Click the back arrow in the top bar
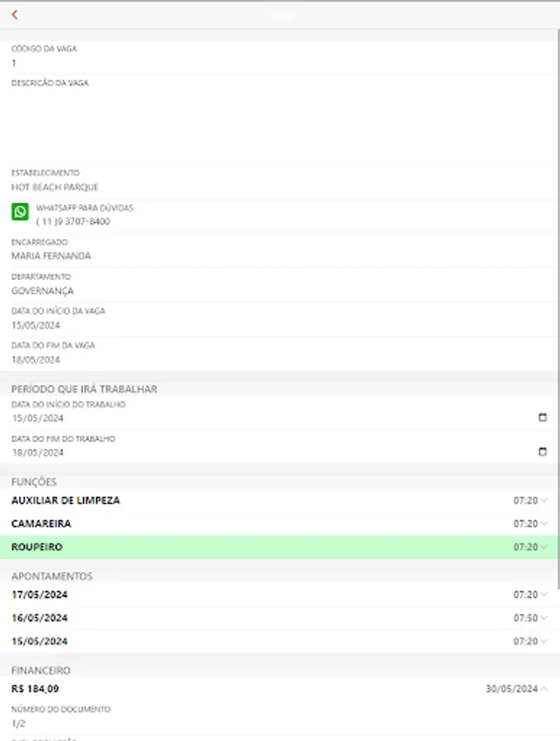Image resolution: width=560 pixels, height=741 pixels. pyautogui.click(x=13, y=14)
